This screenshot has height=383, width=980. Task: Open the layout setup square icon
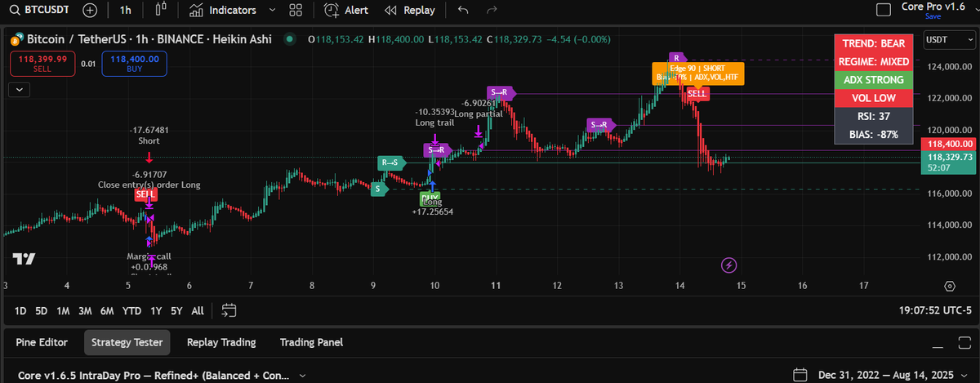point(882,11)
